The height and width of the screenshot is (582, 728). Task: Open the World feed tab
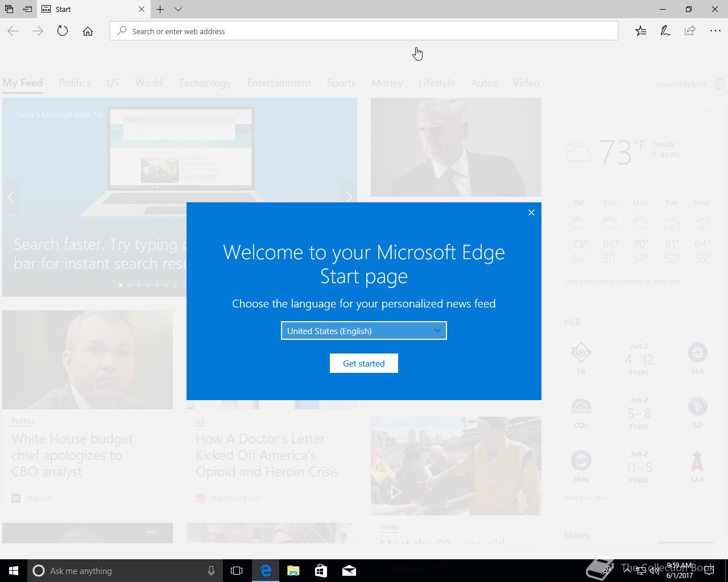(x=149, y=83)
